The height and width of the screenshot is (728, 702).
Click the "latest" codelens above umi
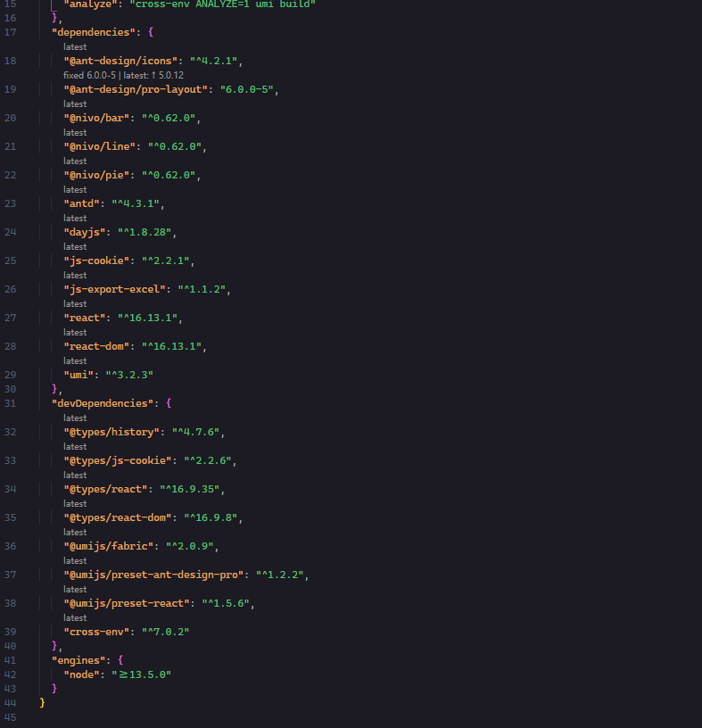click(75, 360)
